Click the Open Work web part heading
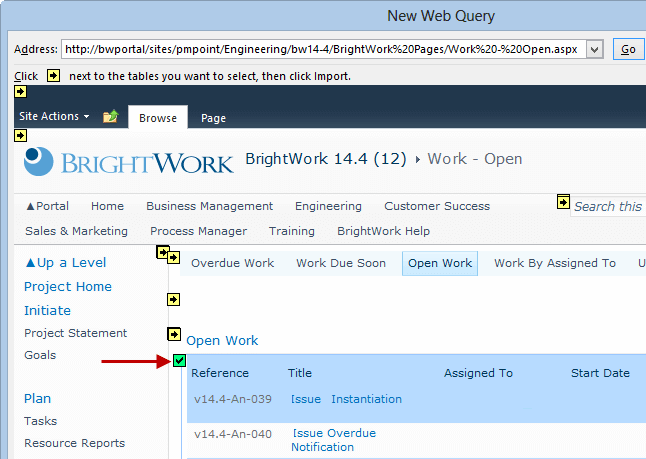 [222, 341]
